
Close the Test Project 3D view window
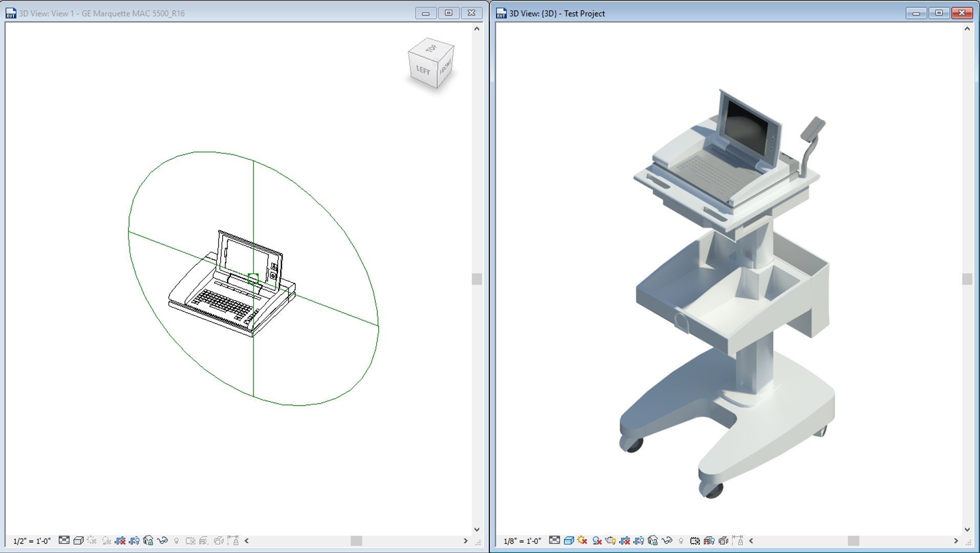(962, 13)
